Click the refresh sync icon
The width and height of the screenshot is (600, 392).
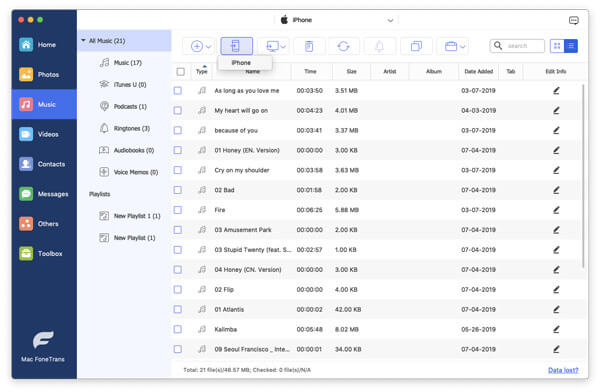coord(343,46)
